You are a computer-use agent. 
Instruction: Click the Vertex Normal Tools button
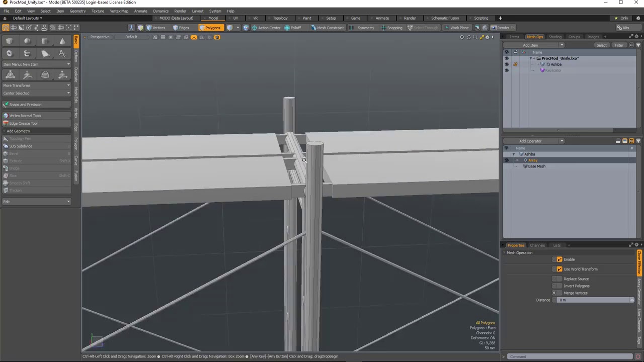(36, 116)
